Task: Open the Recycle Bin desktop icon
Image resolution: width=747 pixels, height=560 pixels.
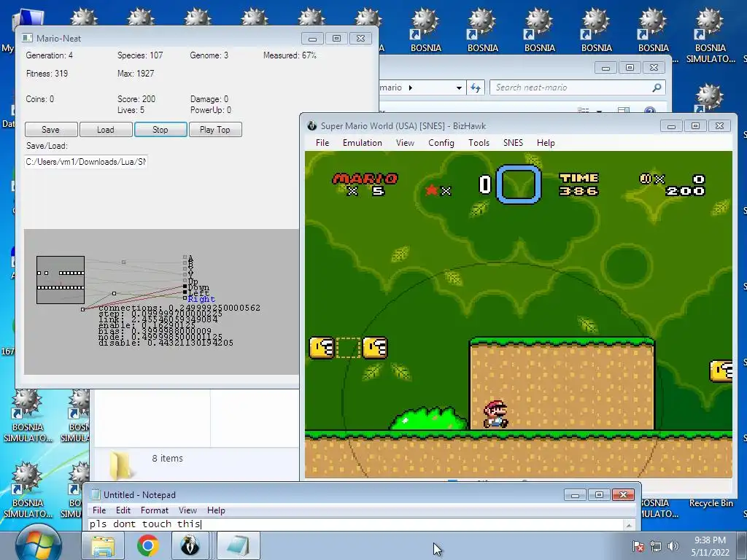Action: click(711, 503)
